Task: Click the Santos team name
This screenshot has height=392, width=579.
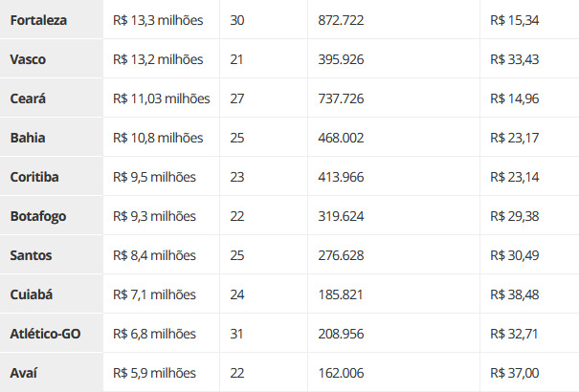Action: 31,255
